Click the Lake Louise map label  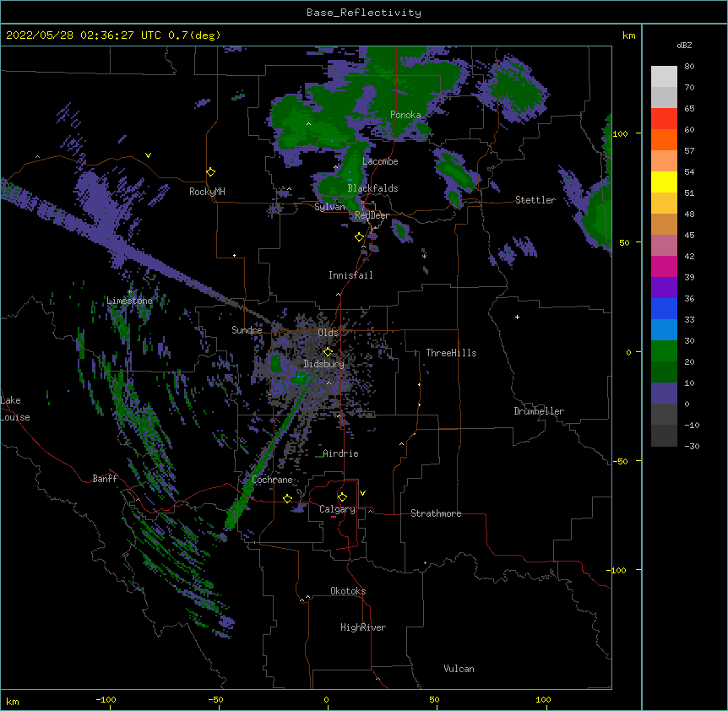15,409
